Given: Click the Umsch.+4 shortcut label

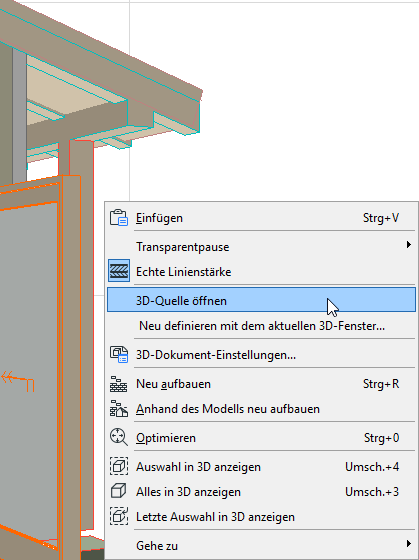Looking at the screenshot, I should click(x=372, y=467).
